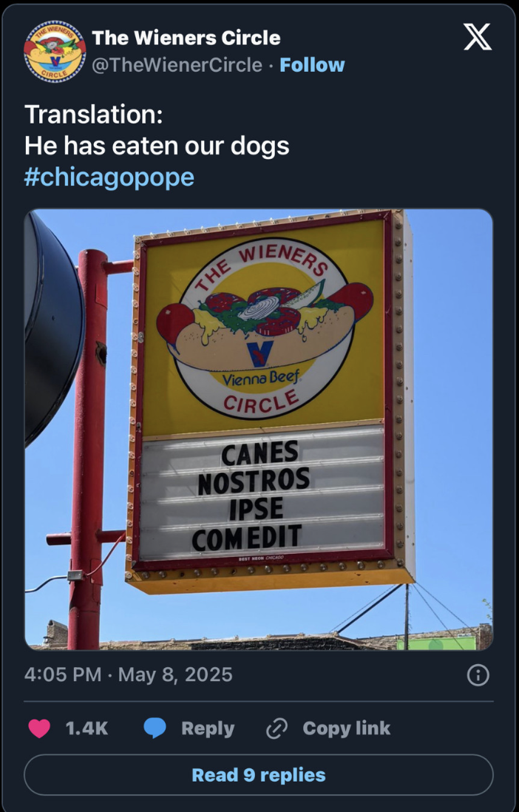
Task: Open the 4:05 PM May 8, 2025 timestamp
Action: pyautogui.click(x=129, y=674)
